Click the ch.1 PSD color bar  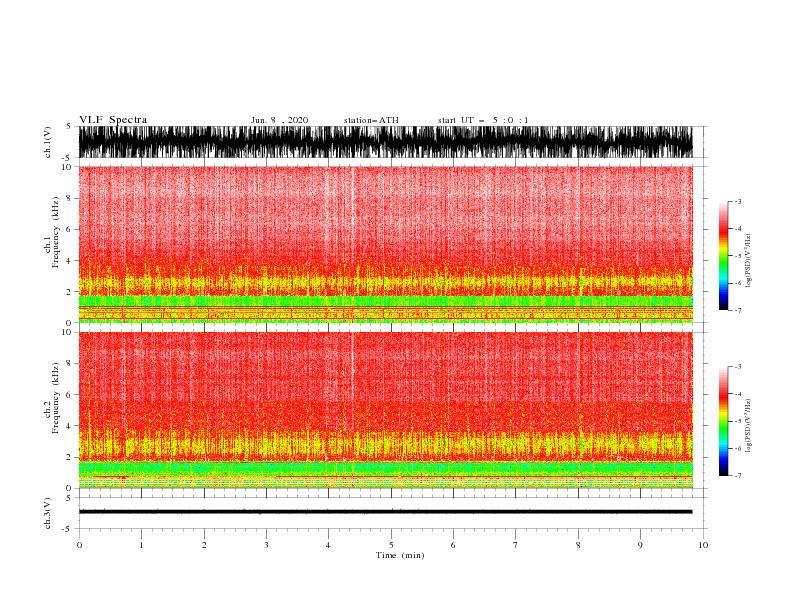723,256
